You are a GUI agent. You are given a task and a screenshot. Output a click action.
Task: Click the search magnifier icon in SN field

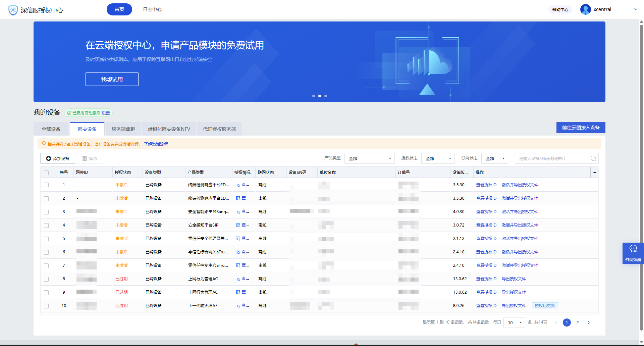(x=593, y=158)
